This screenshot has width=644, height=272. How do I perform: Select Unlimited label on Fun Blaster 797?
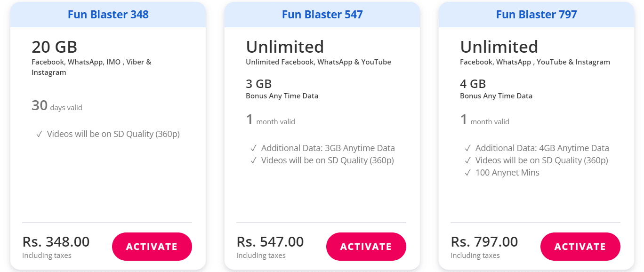point(499,47)
